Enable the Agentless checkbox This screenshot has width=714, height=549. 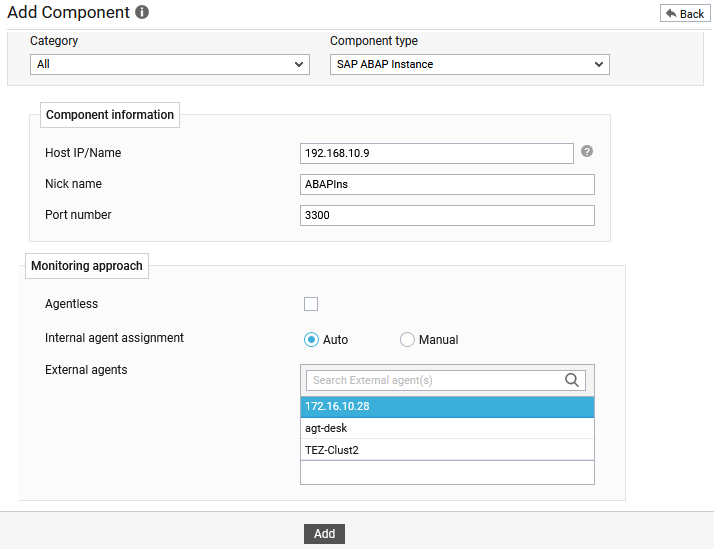[x=311, y=304]
